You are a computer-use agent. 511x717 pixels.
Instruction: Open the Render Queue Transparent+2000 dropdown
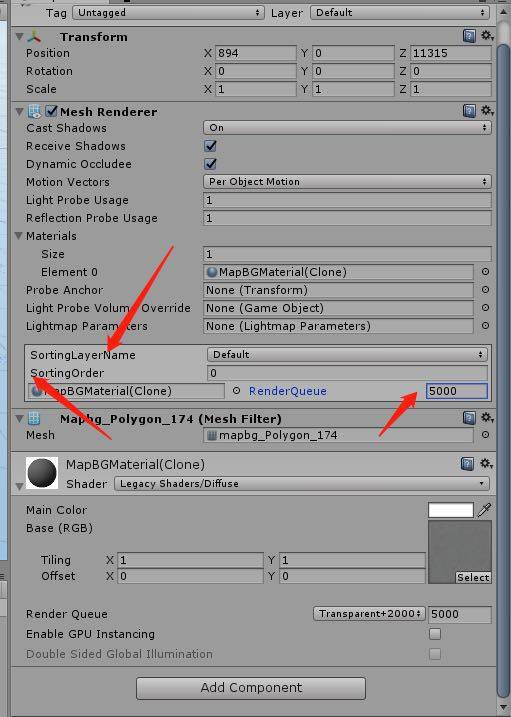click(x=369, y=614)
